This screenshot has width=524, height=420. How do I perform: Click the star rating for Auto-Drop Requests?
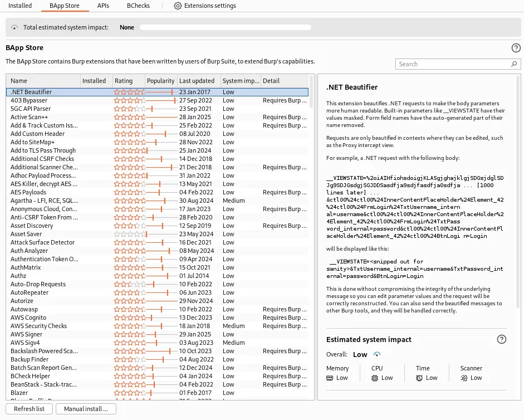tap(130, 284)
